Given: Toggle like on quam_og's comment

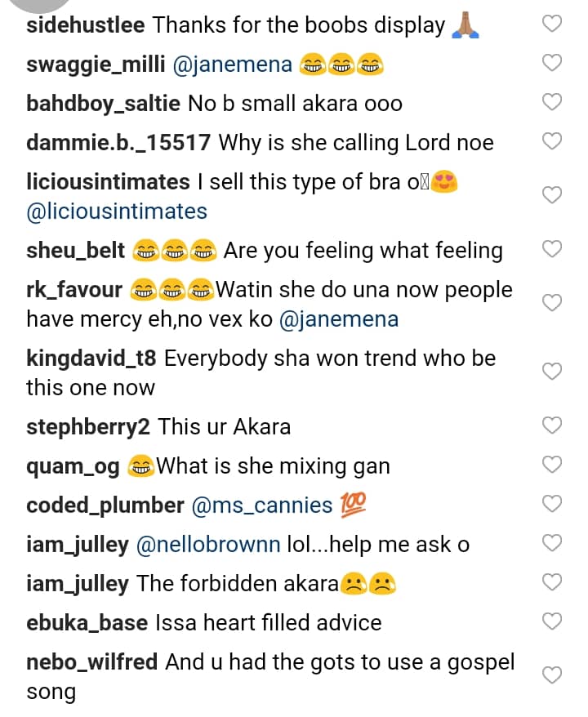Looking at the screenshot, I should click(553, 465).
